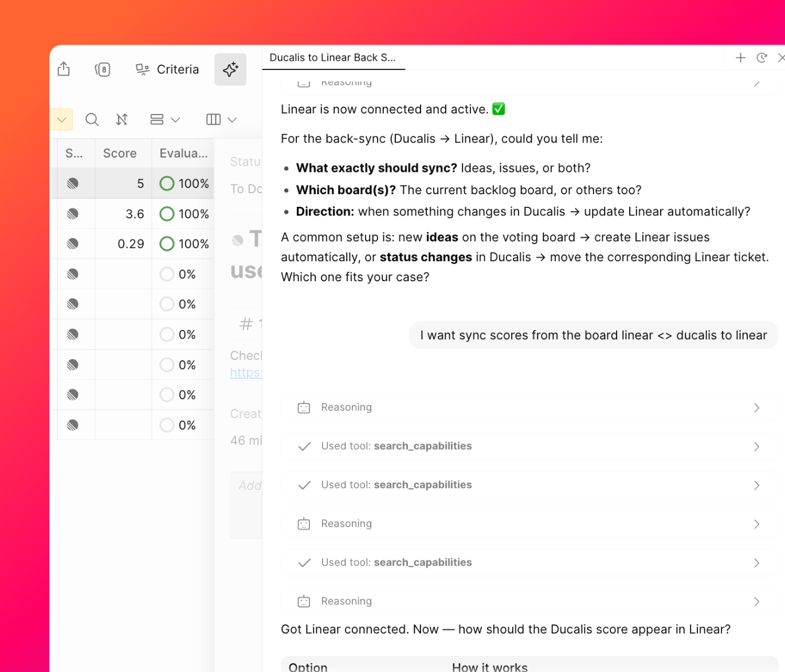
Task: Open chat history clock icon
Action: (762, 58)
